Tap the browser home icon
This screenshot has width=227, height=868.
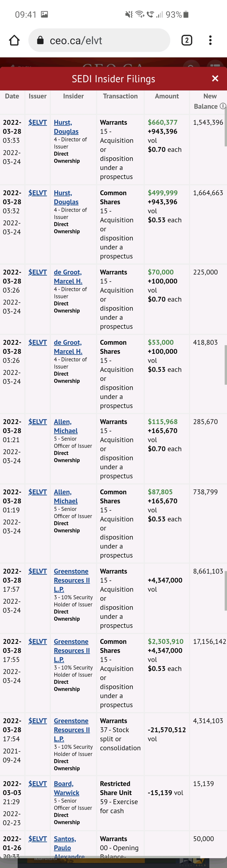(14, 40)
